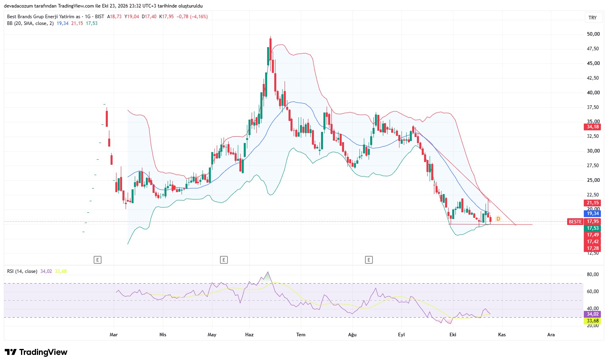Select the RSI (14, close) indicator legend
This screenshot has height=364, width=608.
point(22,271)
